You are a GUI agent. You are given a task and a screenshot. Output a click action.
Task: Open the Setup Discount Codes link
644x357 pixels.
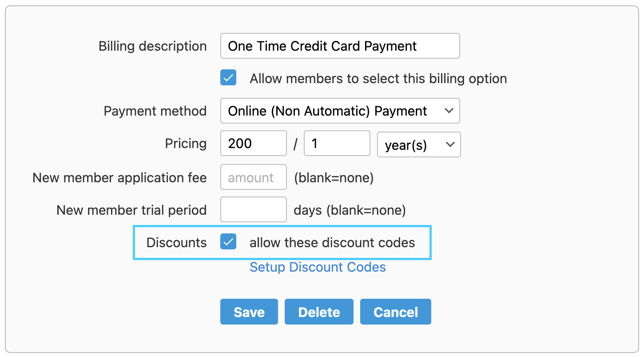point(318,267)
